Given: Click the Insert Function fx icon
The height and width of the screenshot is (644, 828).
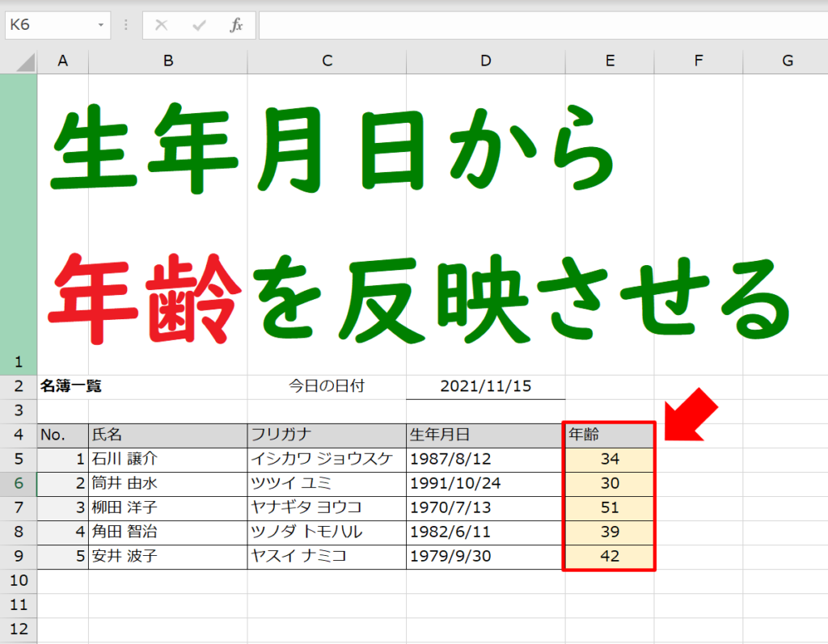Looking at the screenshot, I should [236, 25].
